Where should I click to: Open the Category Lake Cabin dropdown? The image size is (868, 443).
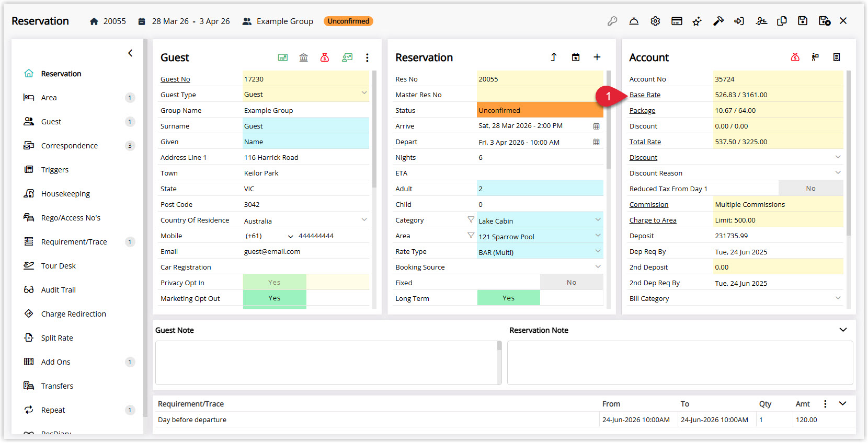click(x=598, y=220)
